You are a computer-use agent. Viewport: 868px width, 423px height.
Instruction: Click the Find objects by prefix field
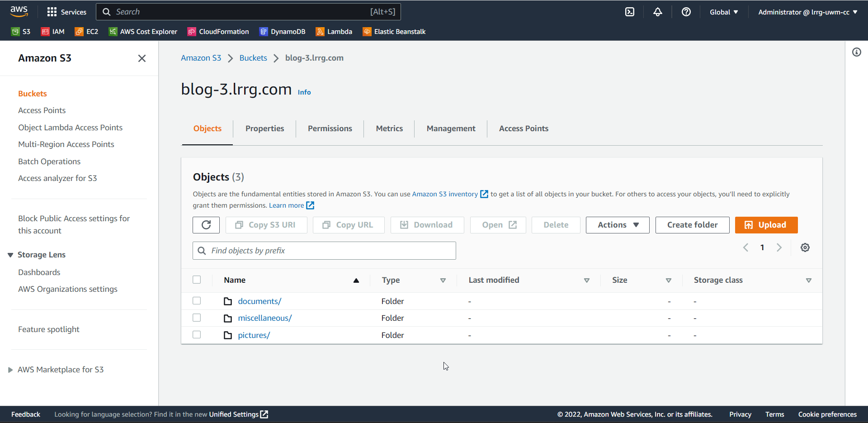324,250
